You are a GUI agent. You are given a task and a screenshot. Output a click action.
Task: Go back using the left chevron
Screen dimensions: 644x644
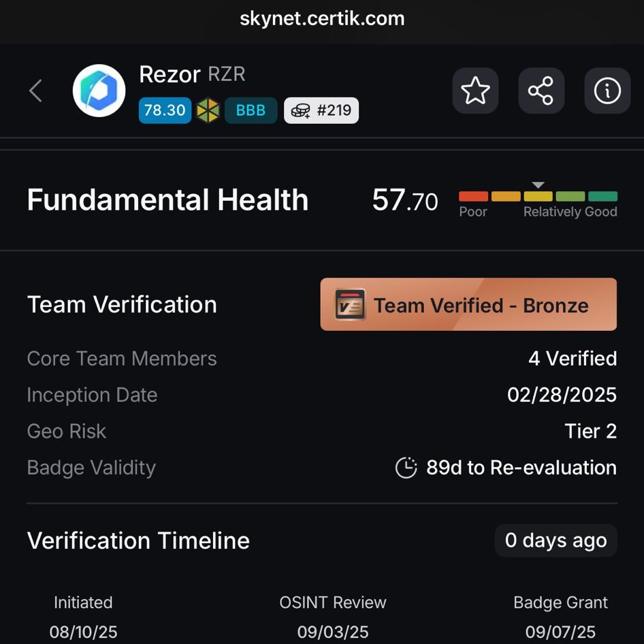coord(35,91)
